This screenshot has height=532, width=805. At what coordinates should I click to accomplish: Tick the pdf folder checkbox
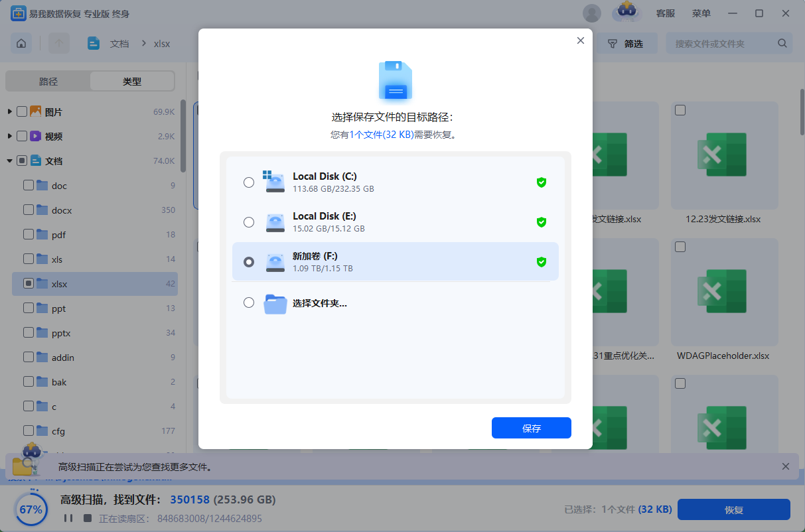(x=29, y=234)
